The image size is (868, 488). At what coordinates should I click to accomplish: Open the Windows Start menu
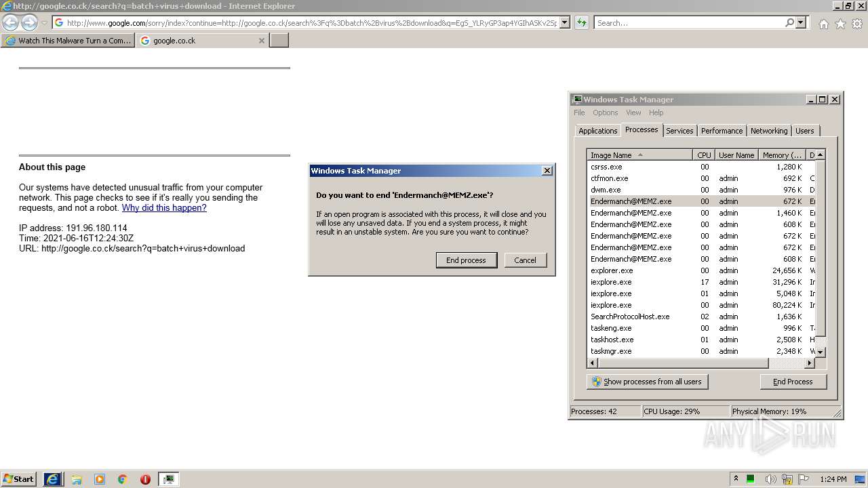pyautogui.click(x=19, y=479)
